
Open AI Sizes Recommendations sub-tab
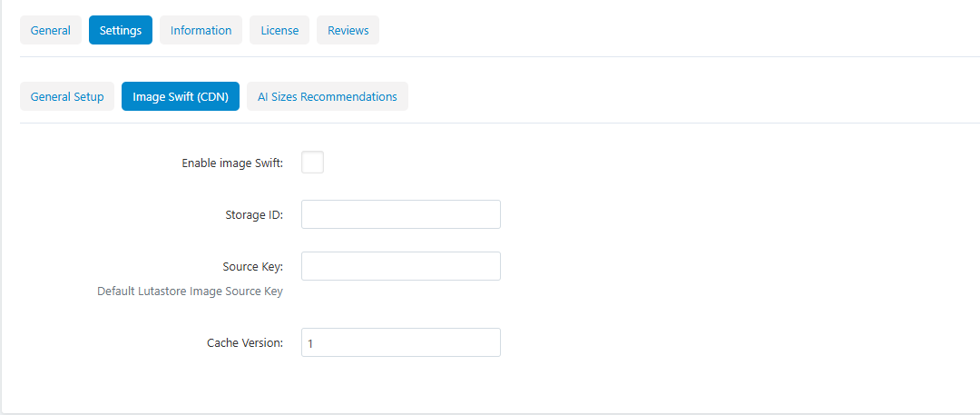click(328, 96)
